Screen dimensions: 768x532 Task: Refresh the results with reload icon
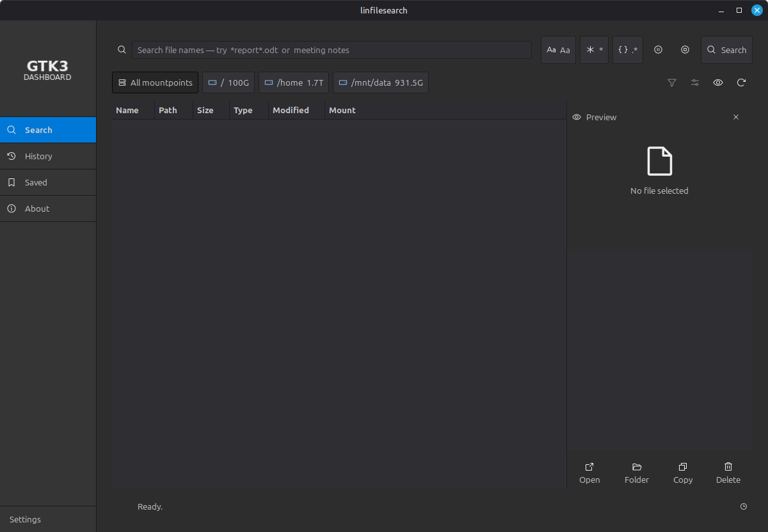[x=741, y=82]
